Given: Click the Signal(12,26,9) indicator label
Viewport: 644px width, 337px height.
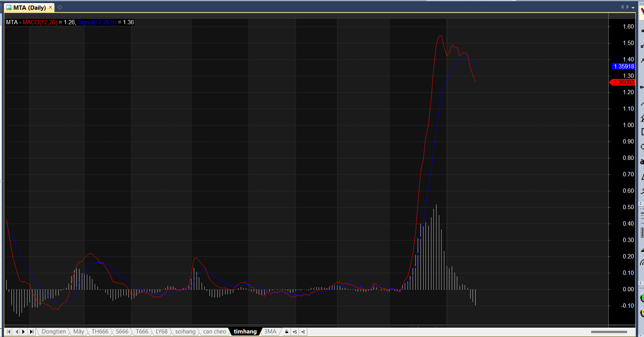Looking at the screenshot, I should (x=97, y=22).
